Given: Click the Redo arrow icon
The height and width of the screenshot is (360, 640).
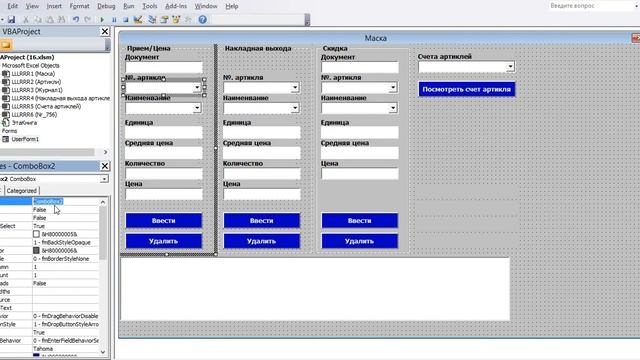Looking at the screenshot, I should coord(88,20).
